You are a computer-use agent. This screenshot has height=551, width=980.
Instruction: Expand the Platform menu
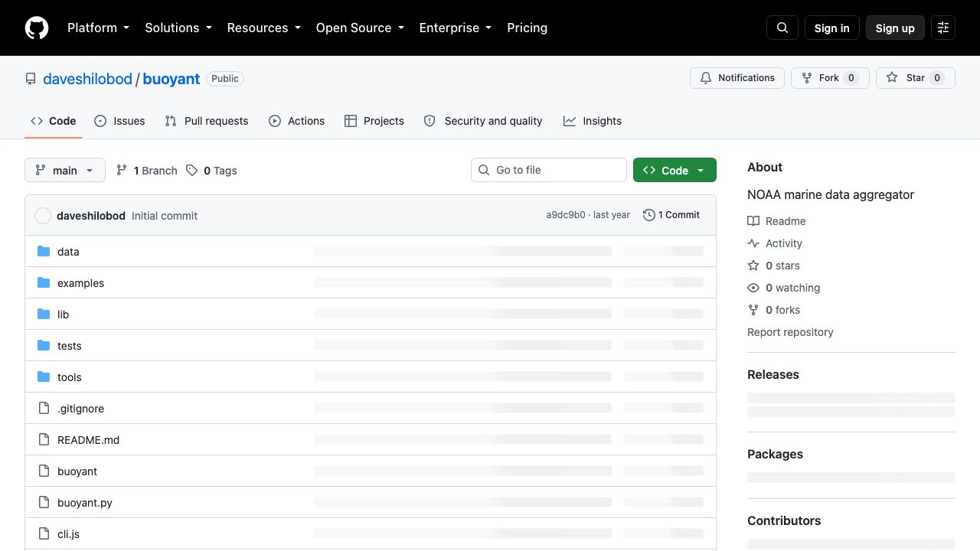[x=98, y=28]
